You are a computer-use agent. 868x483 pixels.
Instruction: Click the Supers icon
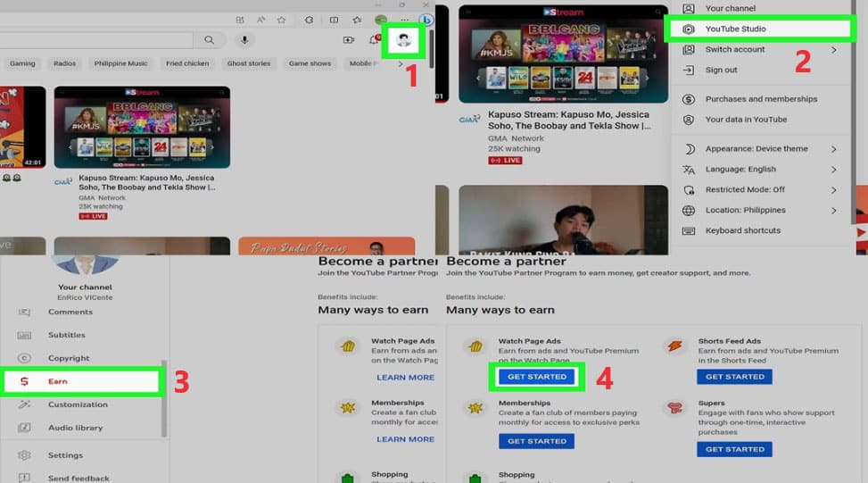[x=674, y=408]
